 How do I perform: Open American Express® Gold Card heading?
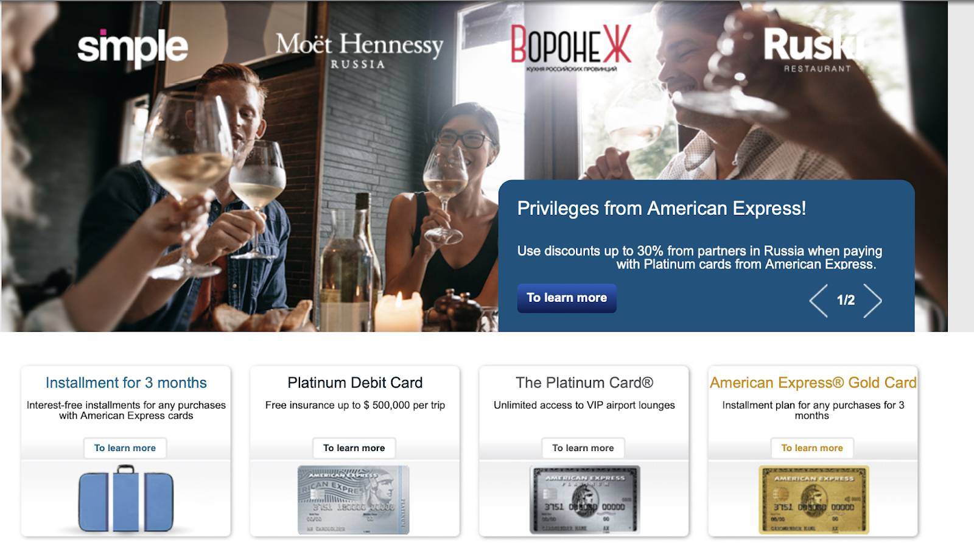coord(813,383)
